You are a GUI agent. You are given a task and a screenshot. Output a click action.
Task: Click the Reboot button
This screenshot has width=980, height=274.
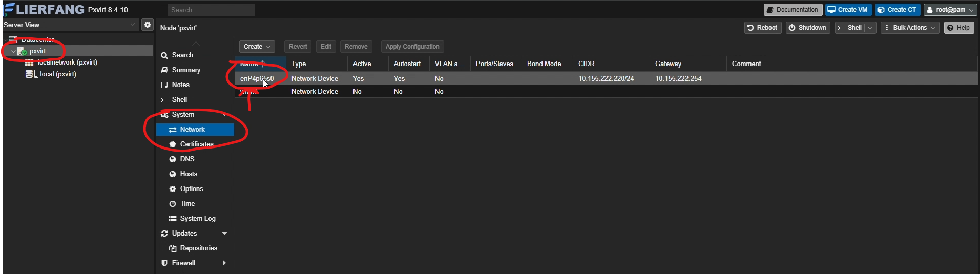click(x=762, y=28)
